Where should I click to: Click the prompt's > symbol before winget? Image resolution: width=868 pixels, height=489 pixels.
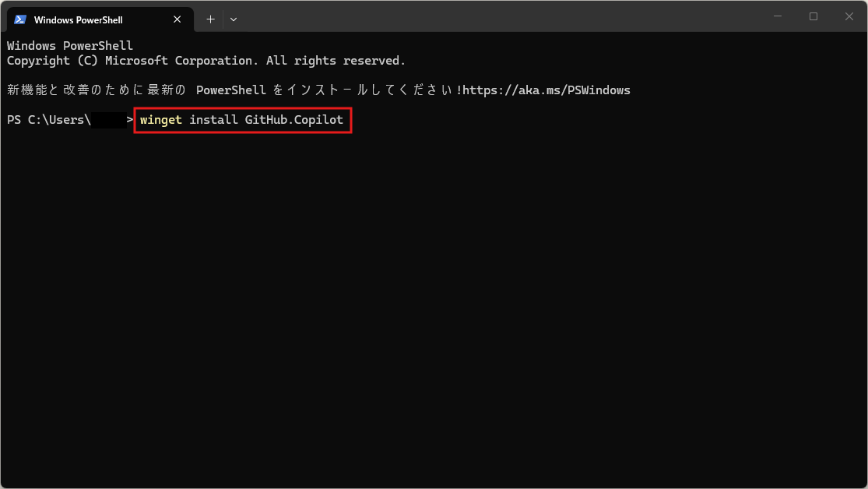pyautogui.click(x=130, y=120)
